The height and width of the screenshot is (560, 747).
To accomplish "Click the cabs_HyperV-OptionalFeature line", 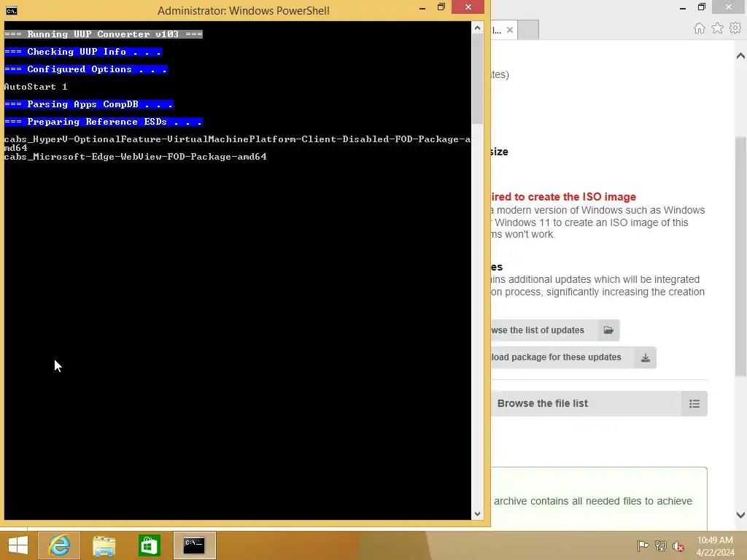I will pos(237,144).
